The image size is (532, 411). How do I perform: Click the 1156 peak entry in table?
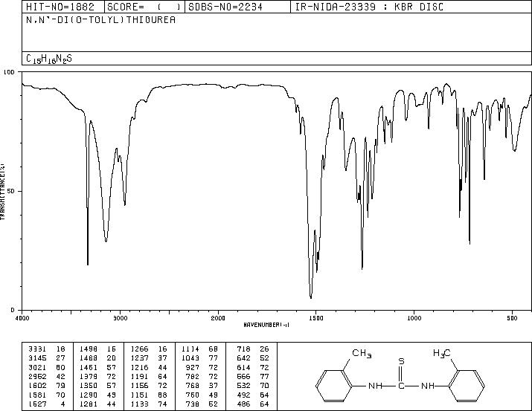tap(149, 386)
